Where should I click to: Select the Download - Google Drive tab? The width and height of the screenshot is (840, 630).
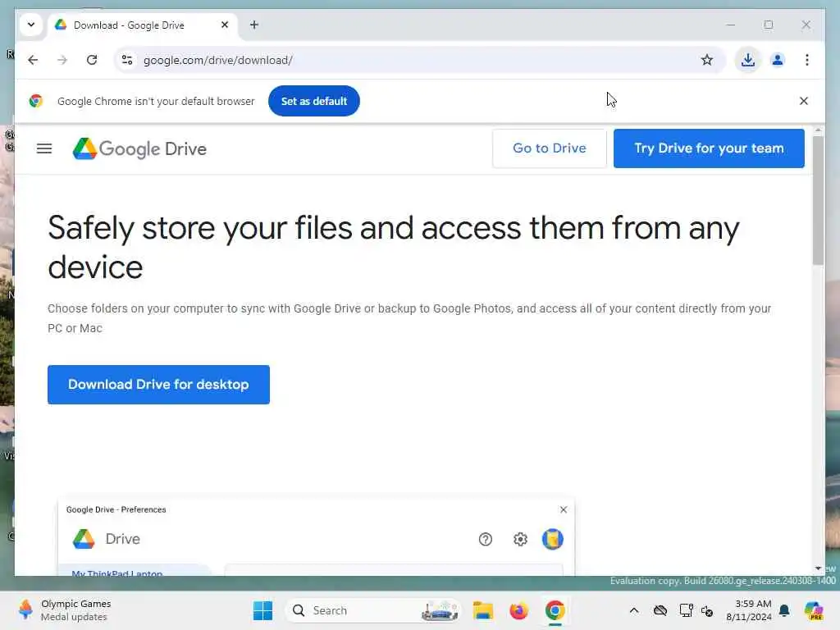click(143, 25)
